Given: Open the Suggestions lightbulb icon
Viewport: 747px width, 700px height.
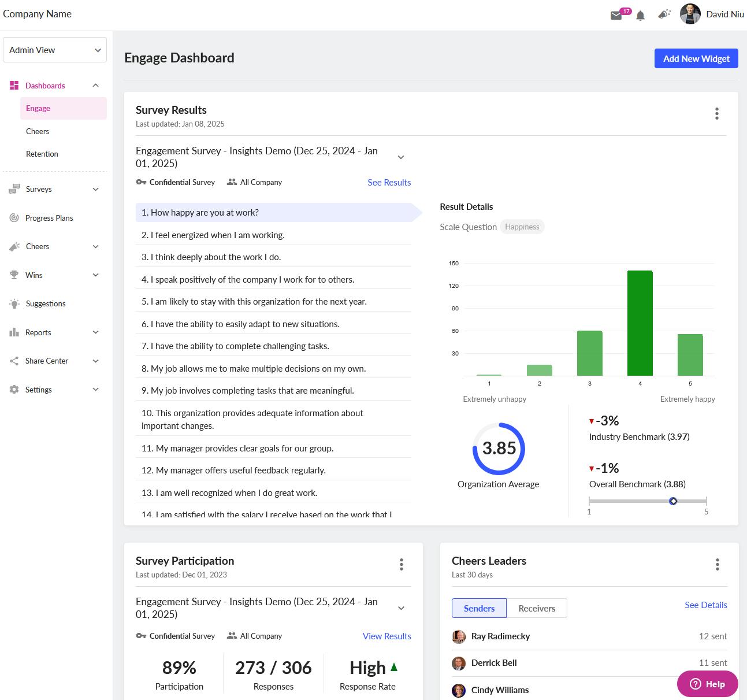Looking at the screenshot, I should 13,303.
